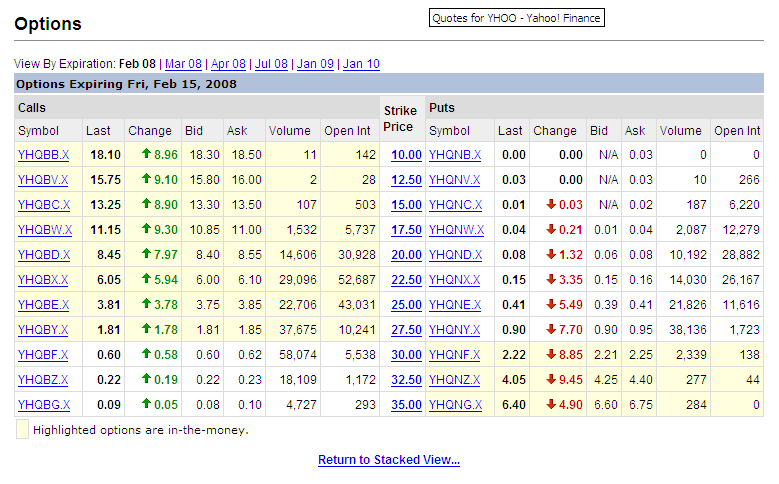Click red down arrow next to 9.45

tap(551, 379)
